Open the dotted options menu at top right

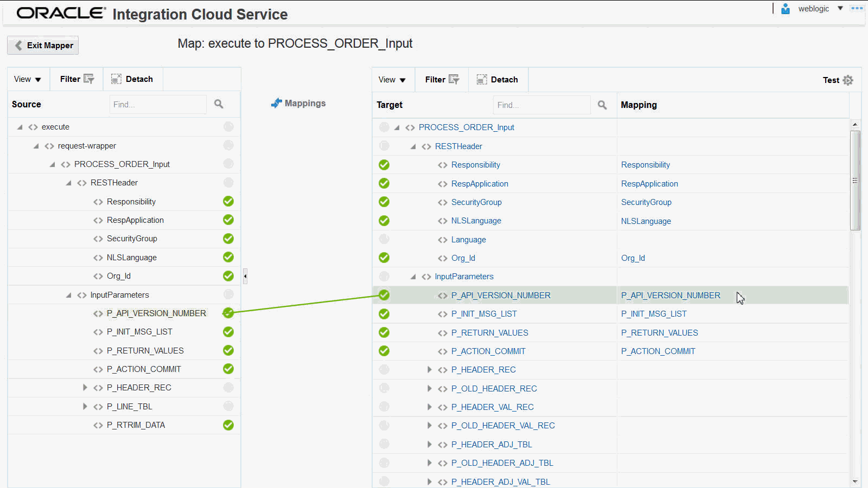click(857, 8)
